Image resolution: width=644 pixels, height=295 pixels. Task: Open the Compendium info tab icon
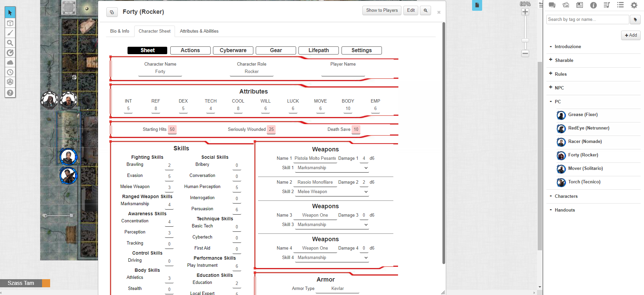(x=593, y=5)
